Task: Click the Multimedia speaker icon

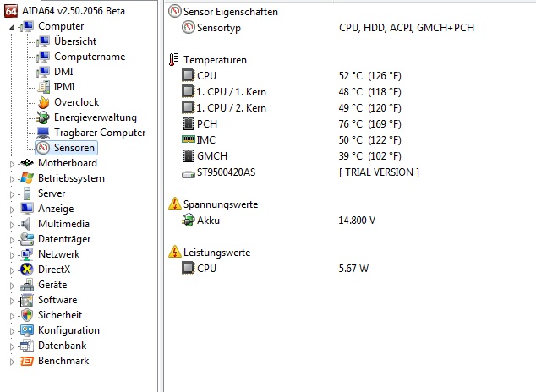Action: click(x=26, y=224)
